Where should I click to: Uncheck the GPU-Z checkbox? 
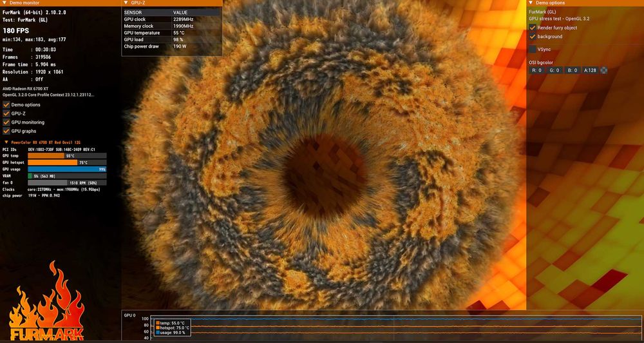pyautogui.click(x=6, y=113)
